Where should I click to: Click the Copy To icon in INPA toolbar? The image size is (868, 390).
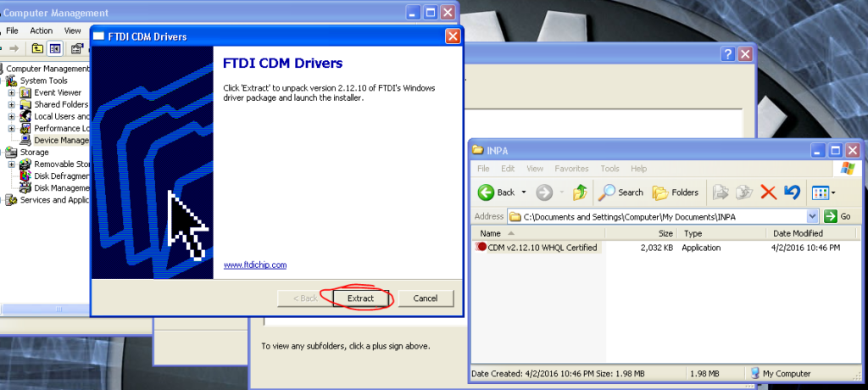tap(744, 192)
